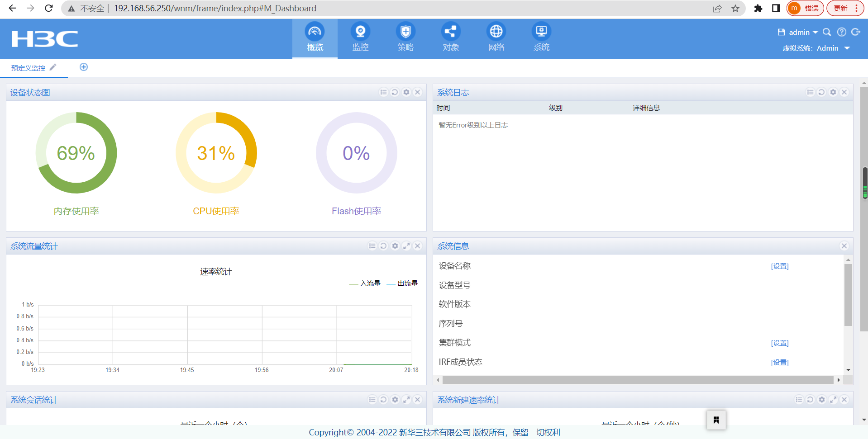Open list menu icon of 系统会话统计 panel
This screenshot has width=868, height=439.
point(372,400)
